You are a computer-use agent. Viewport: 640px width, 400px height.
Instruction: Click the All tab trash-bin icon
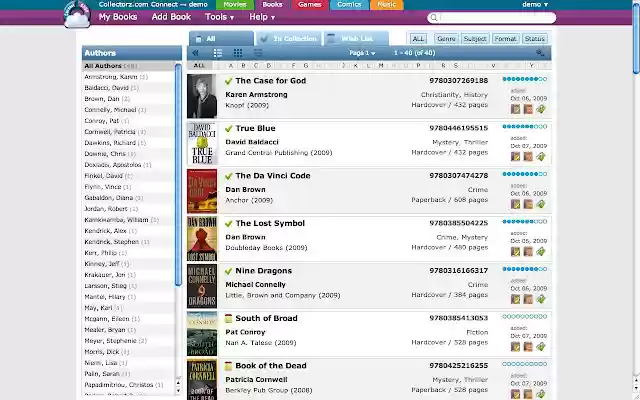pos(199,39)
